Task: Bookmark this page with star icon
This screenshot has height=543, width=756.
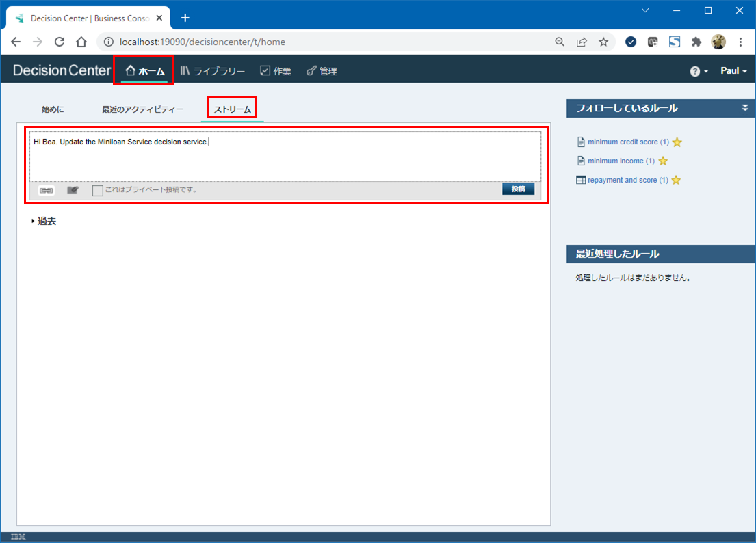Action: 603,42
